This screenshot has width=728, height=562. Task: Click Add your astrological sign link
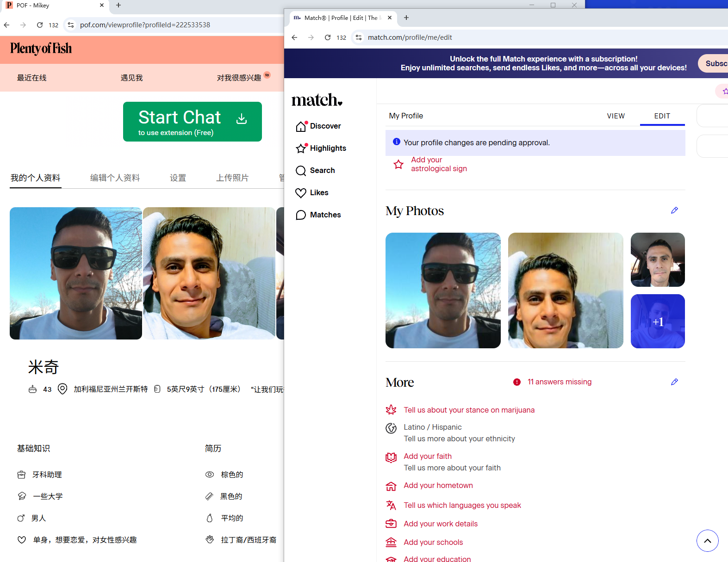(438, 164)
